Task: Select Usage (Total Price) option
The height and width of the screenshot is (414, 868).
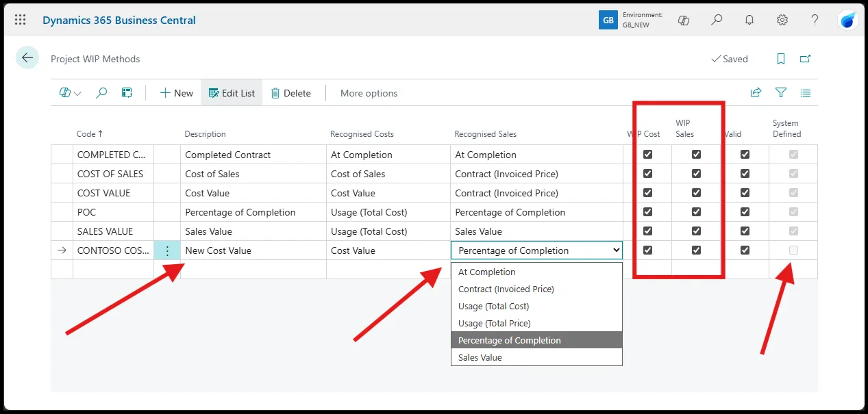Action: [536, 323]
